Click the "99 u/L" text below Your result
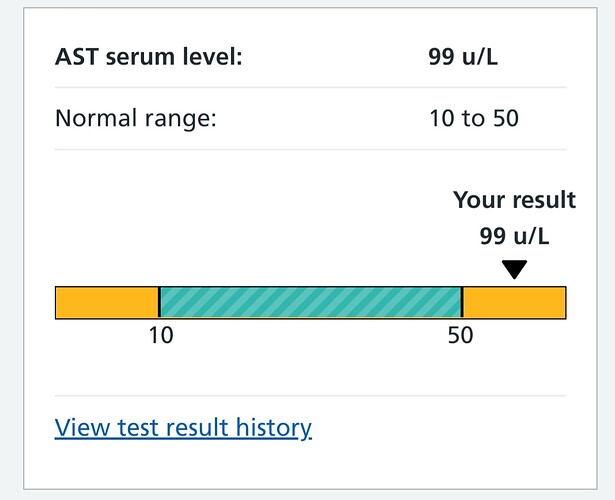The width and height of the screenshot is (615, 500). click(514, 237)
